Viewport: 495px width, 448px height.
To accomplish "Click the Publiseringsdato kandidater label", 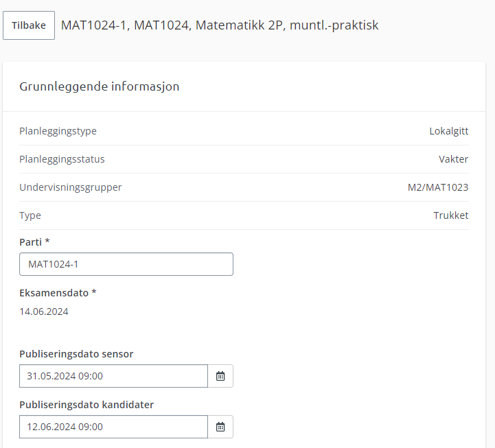I will click(x=87, y=405).
